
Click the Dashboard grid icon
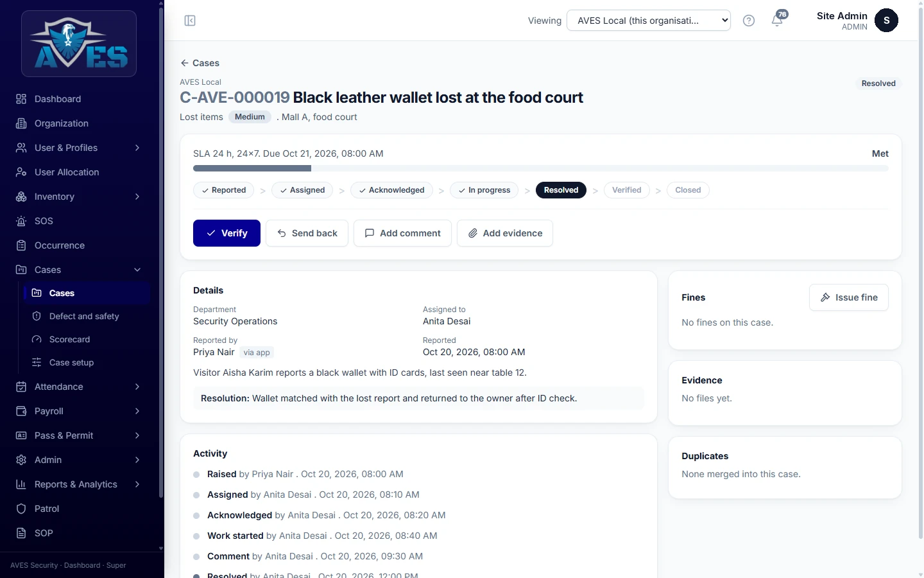point(21,99)
